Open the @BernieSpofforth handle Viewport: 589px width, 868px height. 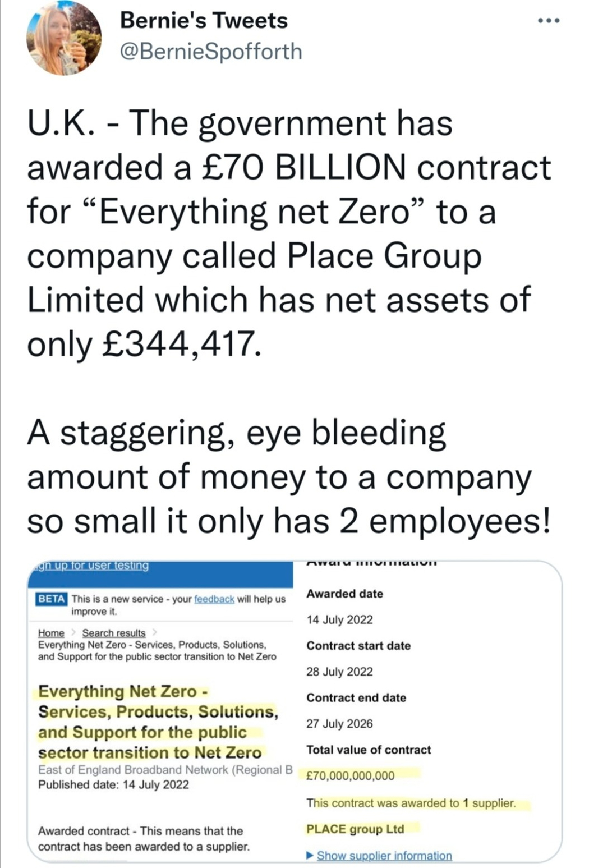pyautogui.click(x=211, y=52)
